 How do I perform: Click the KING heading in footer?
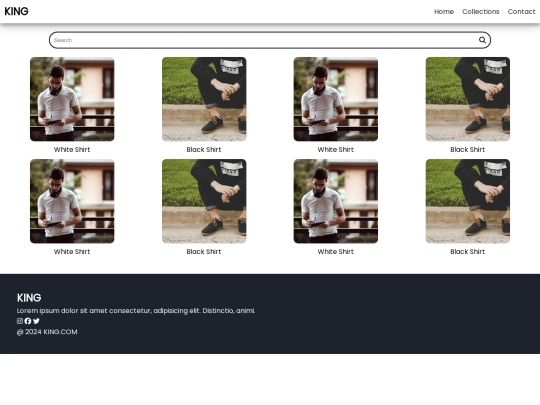tap(29, 298)
